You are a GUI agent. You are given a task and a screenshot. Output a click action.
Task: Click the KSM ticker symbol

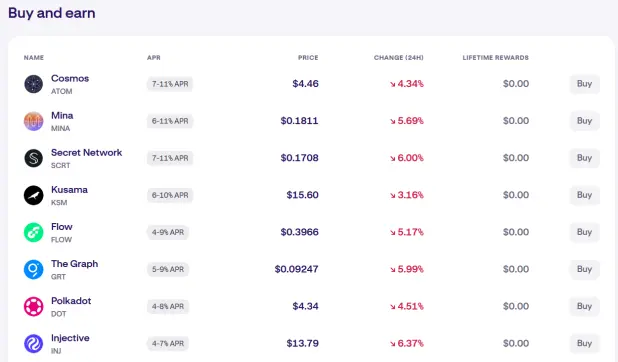click(x=59, y=203)
